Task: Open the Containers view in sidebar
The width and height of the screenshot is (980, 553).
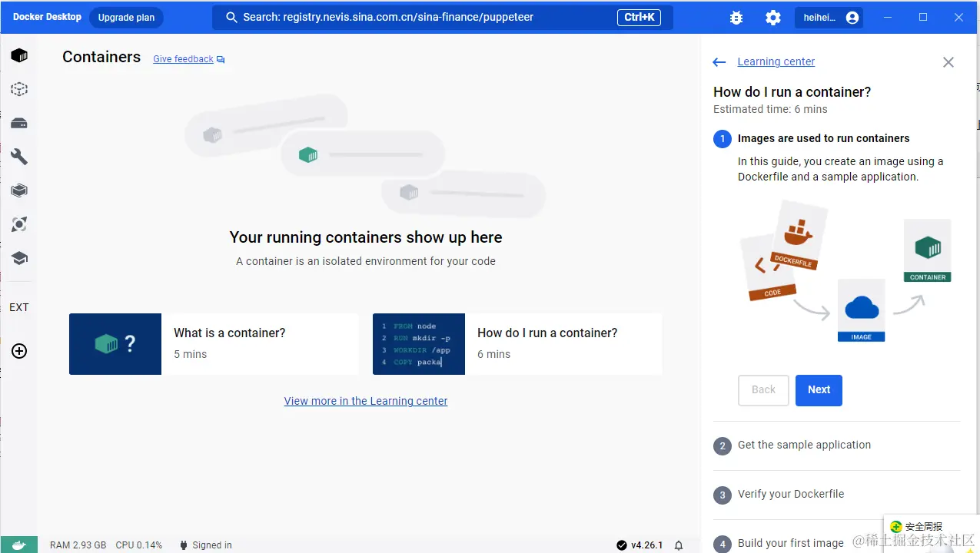Action: [19, 55]
